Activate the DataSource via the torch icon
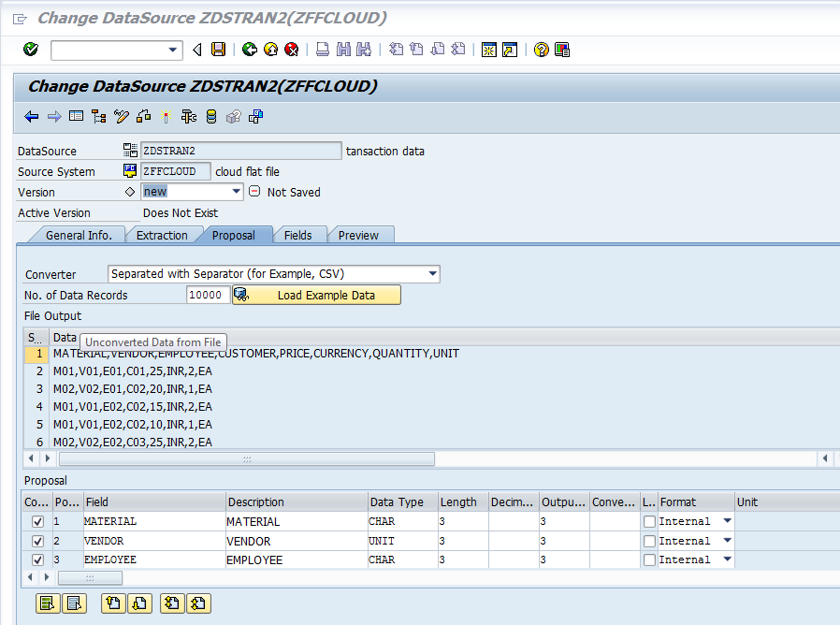840x625 pixels. tap(166, 115)
